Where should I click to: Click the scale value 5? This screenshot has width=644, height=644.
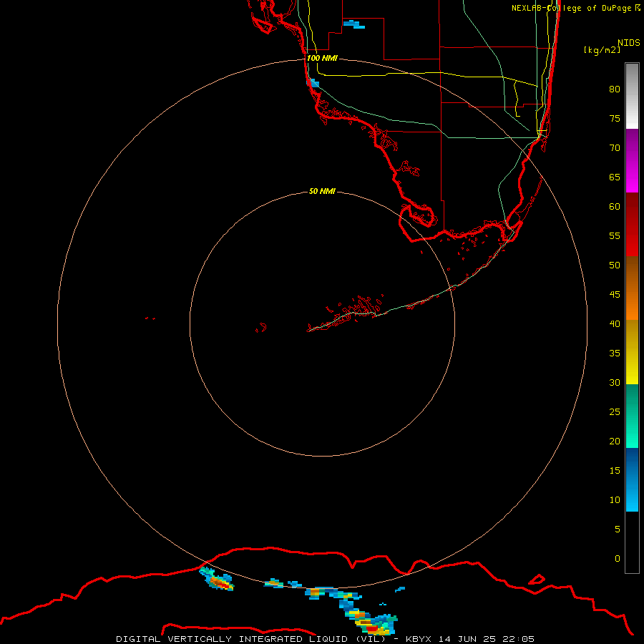(x=618, y=530)
